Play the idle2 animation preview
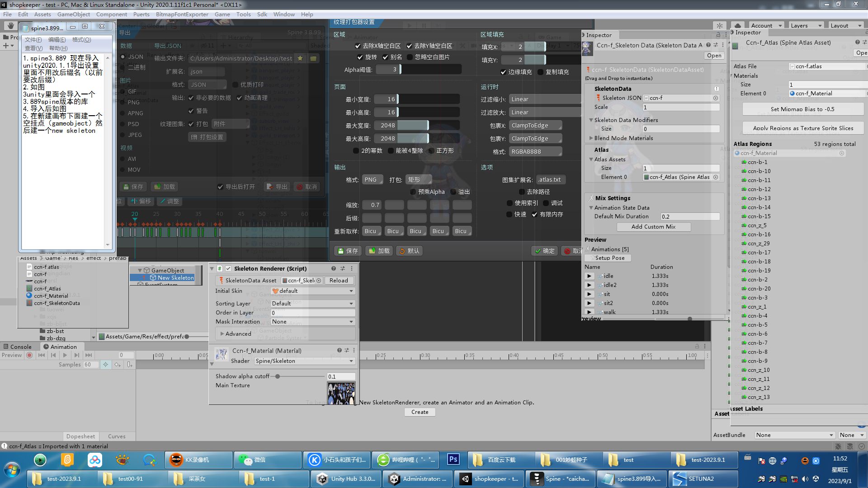This screenshot has width=868, height=488. (x=589, y=285)
